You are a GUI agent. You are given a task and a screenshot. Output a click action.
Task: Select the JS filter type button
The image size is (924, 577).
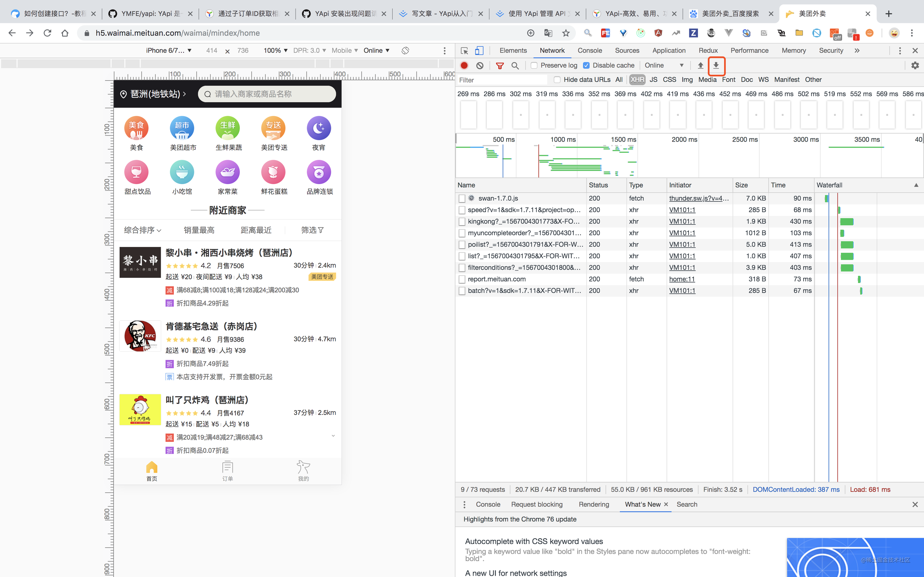(x=653, y=80)
